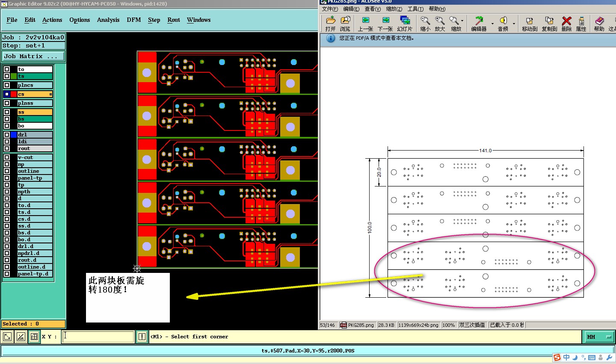Click 'PKG285.png' in ACDSee status bar
The width and height of the screenshot is (616, 364).
[x=357, y=325]
